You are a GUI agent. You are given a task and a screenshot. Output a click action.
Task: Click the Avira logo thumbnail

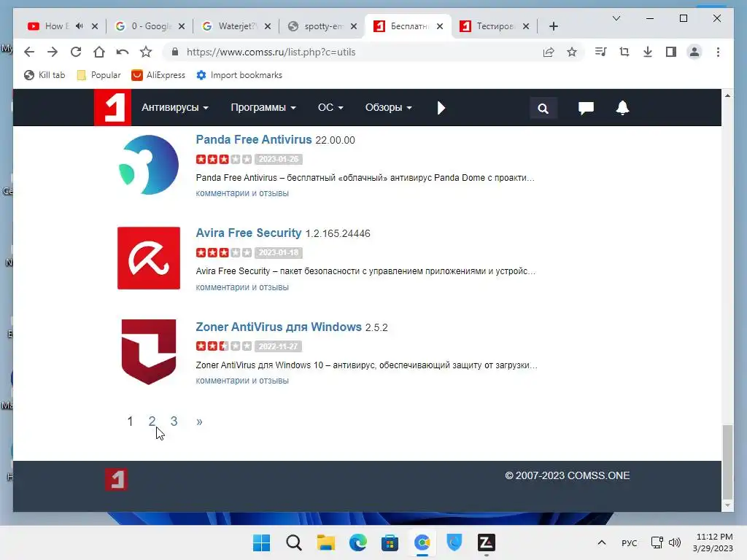pos(149,258)
